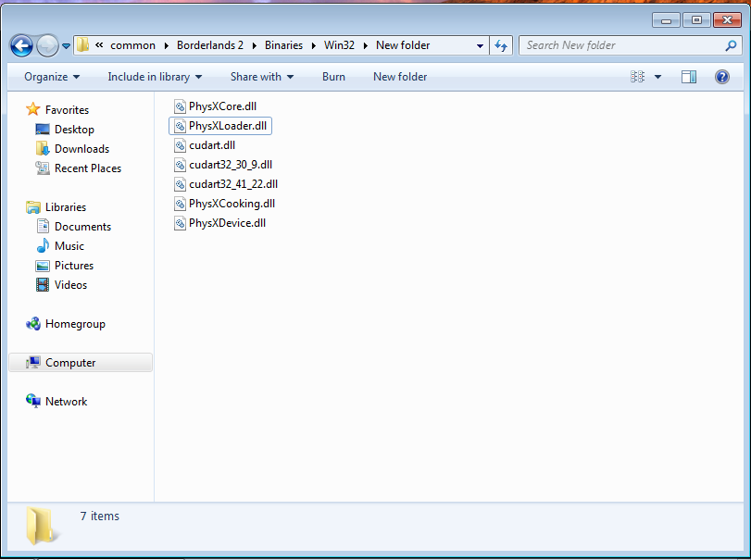Open the Share with menu

(x=261, y=77)
